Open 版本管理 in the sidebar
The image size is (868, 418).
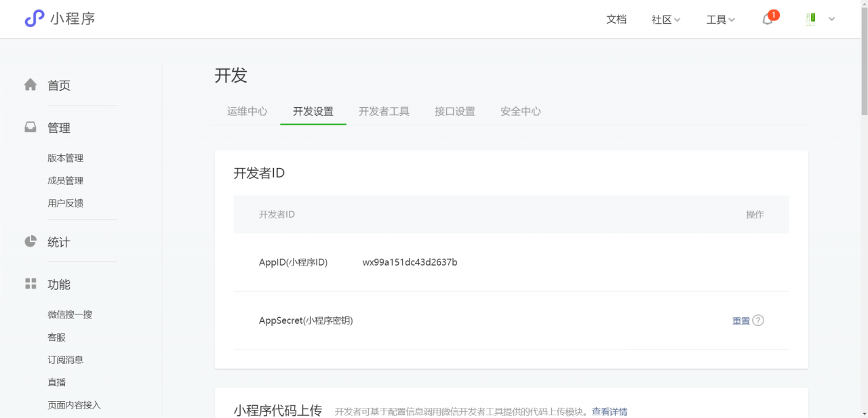pos(65,158)
